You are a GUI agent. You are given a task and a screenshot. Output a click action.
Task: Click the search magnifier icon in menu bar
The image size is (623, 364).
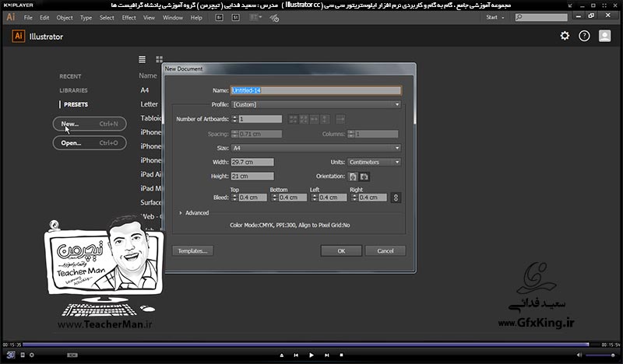coord(519,17)
